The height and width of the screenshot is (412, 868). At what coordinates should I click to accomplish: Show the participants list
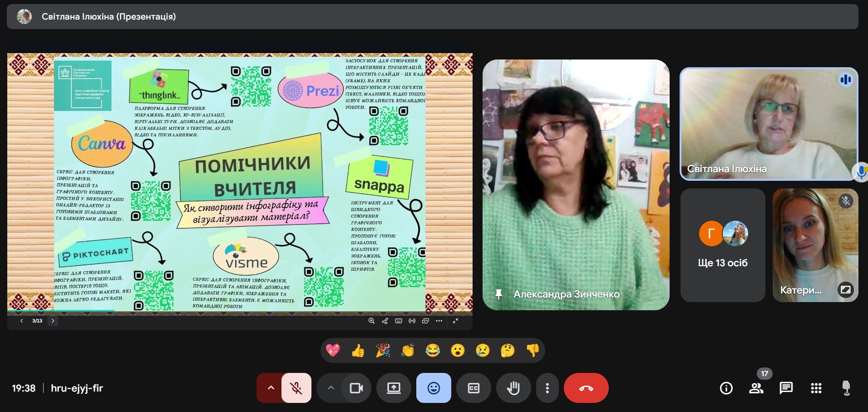756,388
